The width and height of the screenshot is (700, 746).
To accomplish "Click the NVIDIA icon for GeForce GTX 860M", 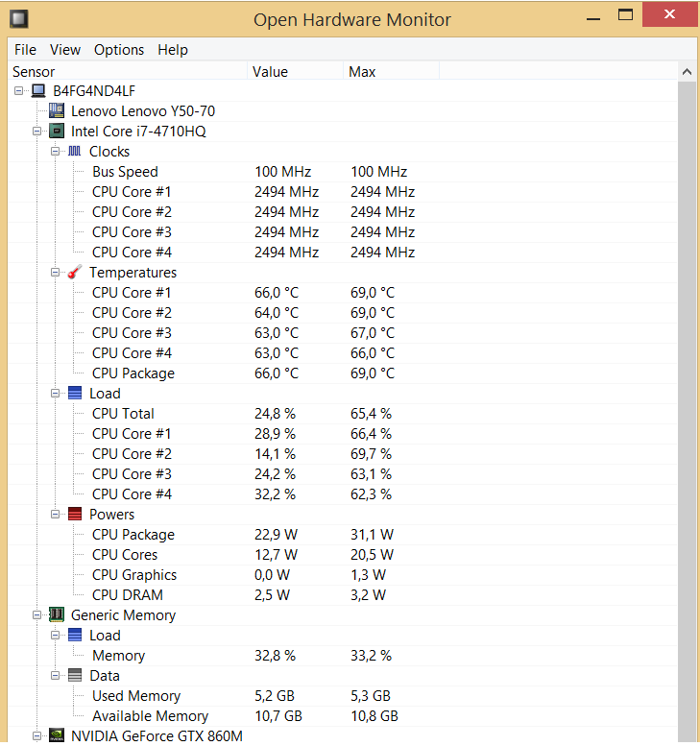I will 57,735.
